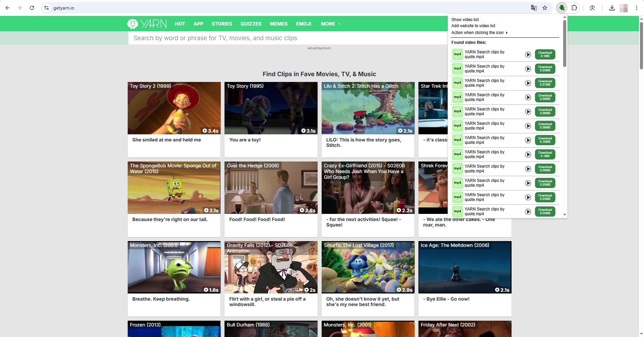Preview the clip with the 0.03MB download
This screenshot has width=644, height=337.
click(x=528, y=197)
